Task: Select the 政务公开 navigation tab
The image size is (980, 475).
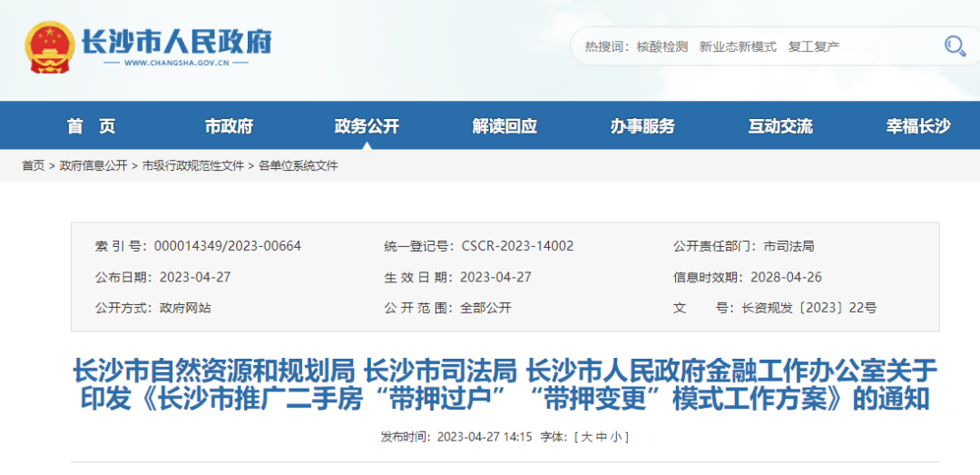Action: coord(367,126)
